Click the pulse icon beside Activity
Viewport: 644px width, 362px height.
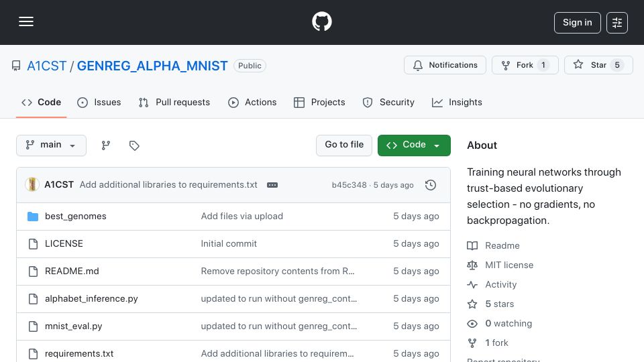coord(472,284)
